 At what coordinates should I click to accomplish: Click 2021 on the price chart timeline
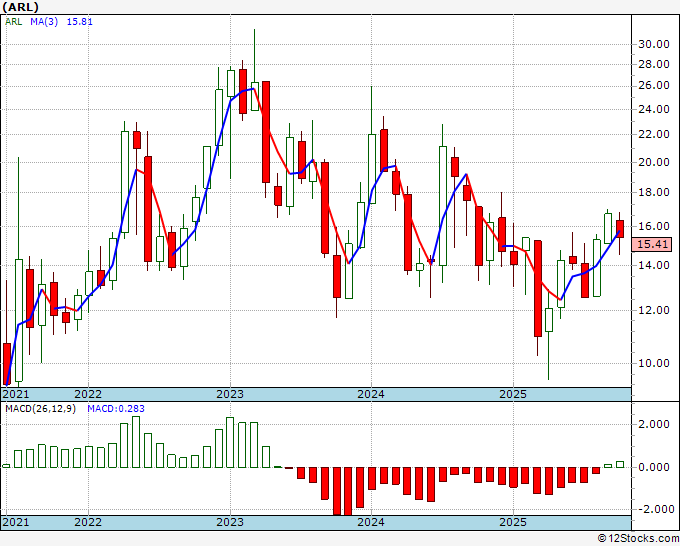click(16, 394)
